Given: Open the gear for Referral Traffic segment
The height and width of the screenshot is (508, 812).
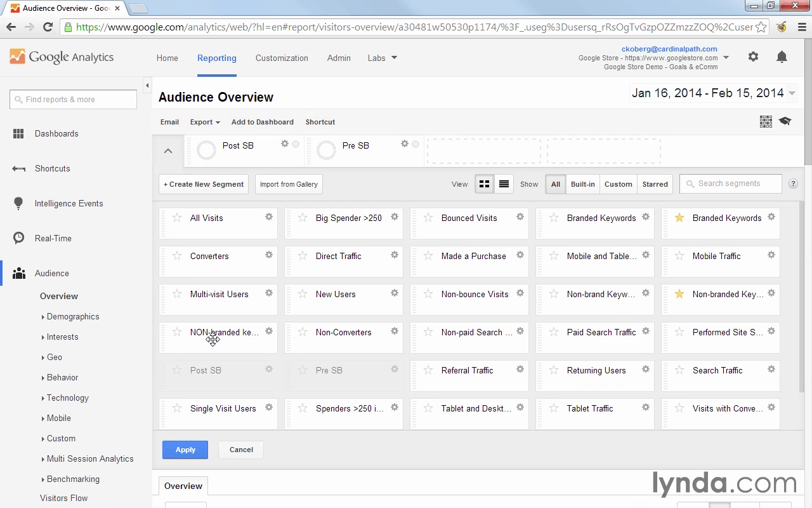Looking at the screenshot, I should [520, 369].
